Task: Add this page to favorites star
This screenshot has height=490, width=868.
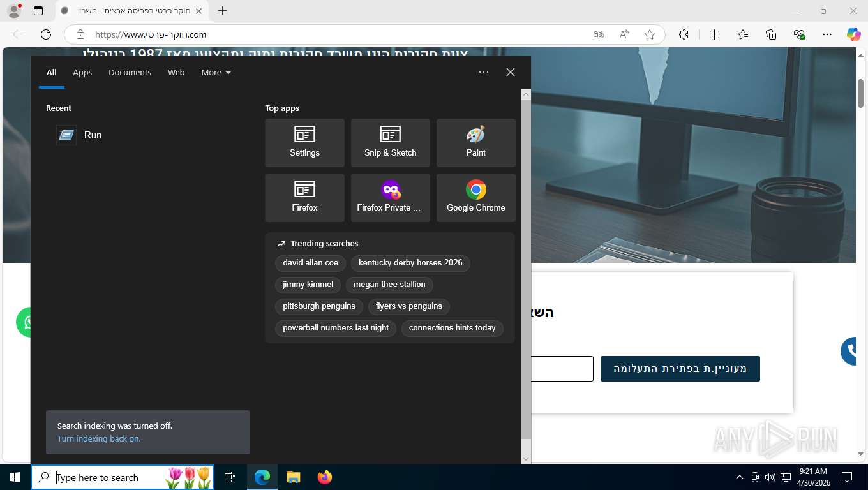Action: 650,34
